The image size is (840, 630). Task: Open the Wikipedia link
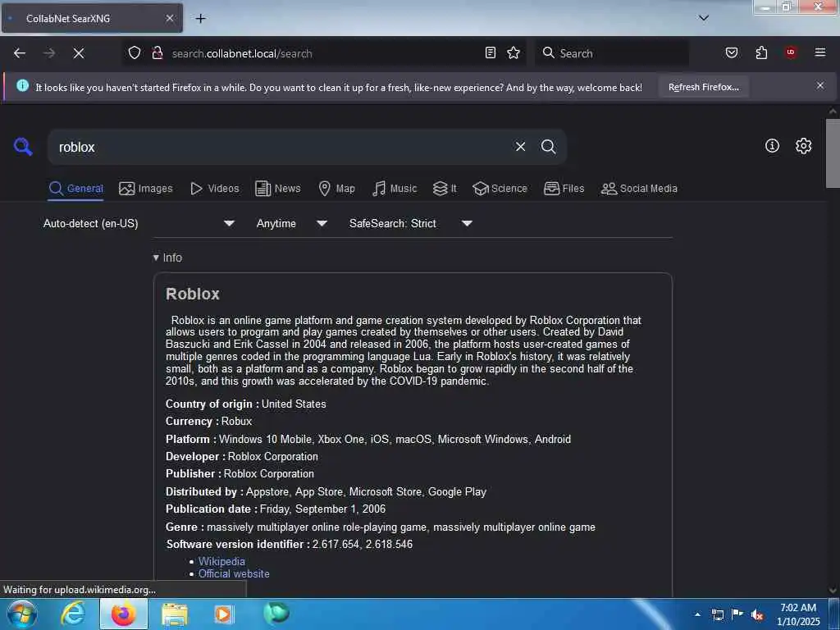(x=221, y=561)
